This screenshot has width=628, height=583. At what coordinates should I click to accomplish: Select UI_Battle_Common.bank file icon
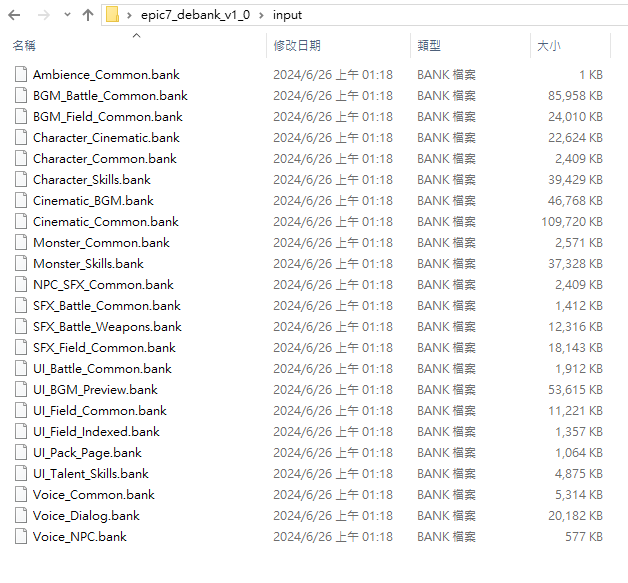pyautogui.click(x=21, y=368)
